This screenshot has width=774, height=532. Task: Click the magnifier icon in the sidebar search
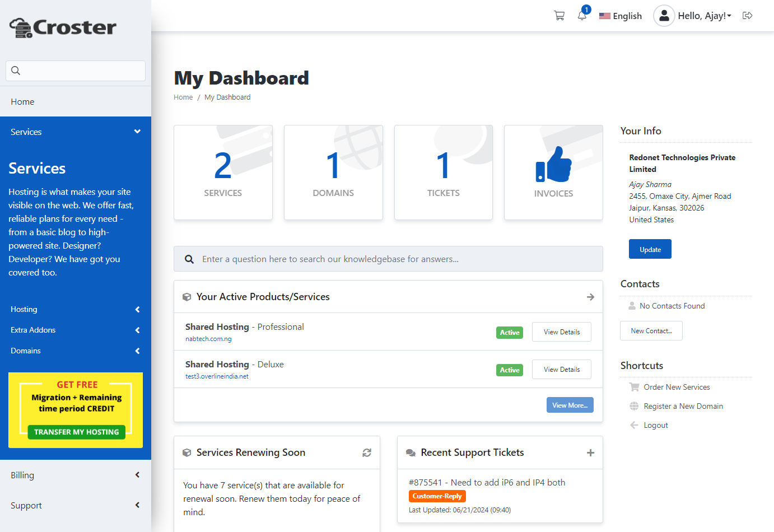point(16,71)
